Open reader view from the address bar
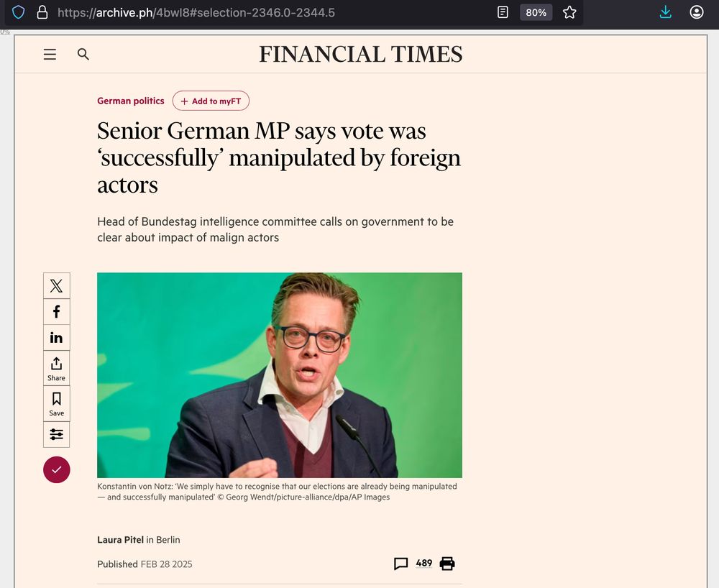The image size is (719, 588). coord(502,12)
